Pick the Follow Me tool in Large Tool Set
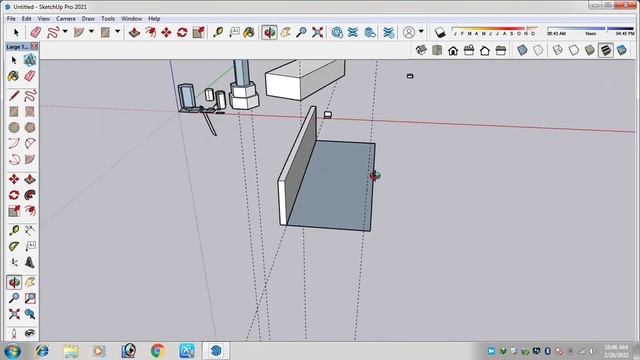The width and height of the screenshot is (640, 360). (30, 195)
